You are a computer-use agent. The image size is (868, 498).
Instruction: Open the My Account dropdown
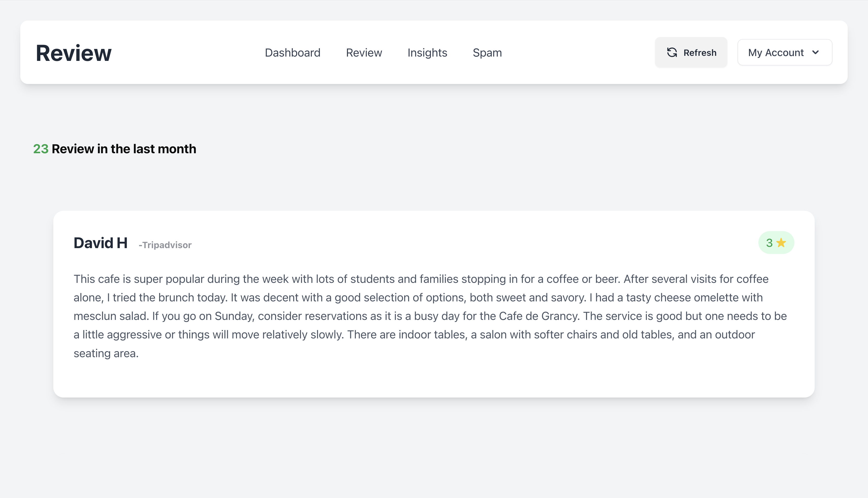click(x=784, y=52)
